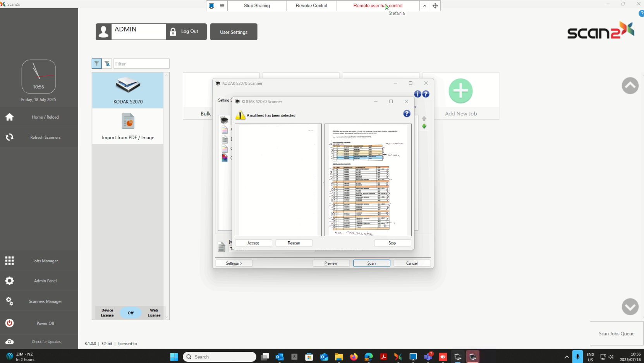
Task: Click 'Remote user has control' item
Action: click(x=378, y=6)
